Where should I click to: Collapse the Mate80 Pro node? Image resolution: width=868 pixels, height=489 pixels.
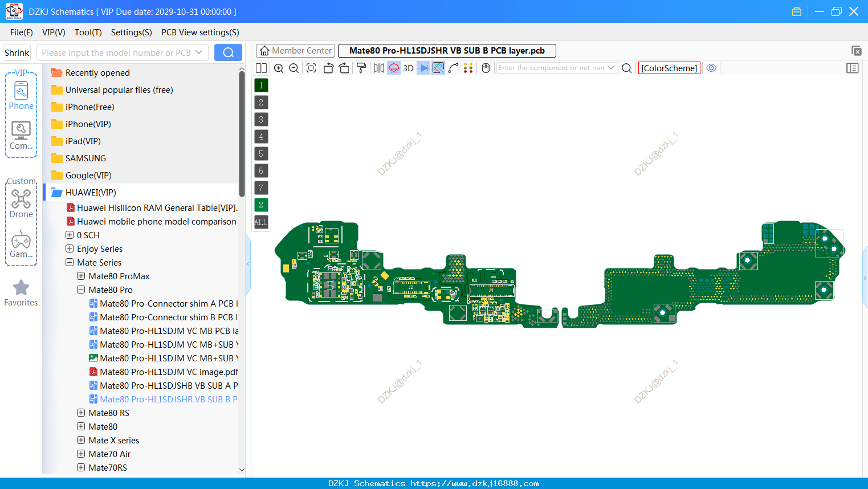[x=81, y=290]
